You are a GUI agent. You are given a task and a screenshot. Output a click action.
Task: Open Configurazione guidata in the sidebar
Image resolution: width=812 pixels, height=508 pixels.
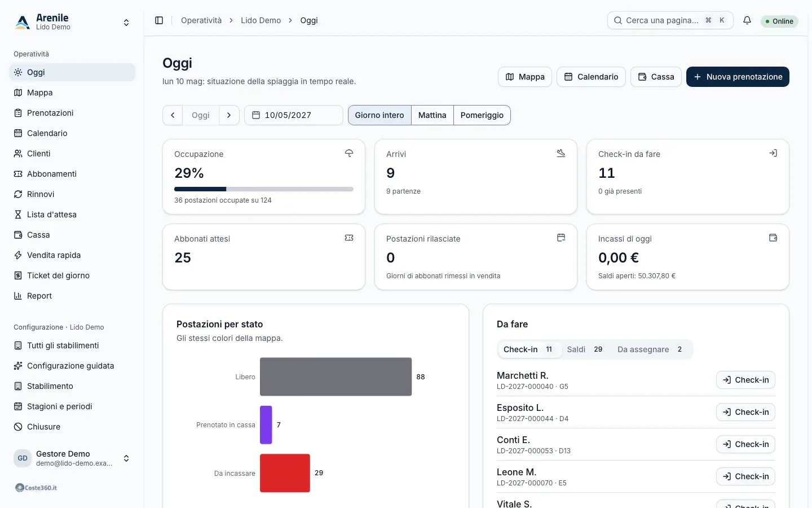[x=72, y=366]
